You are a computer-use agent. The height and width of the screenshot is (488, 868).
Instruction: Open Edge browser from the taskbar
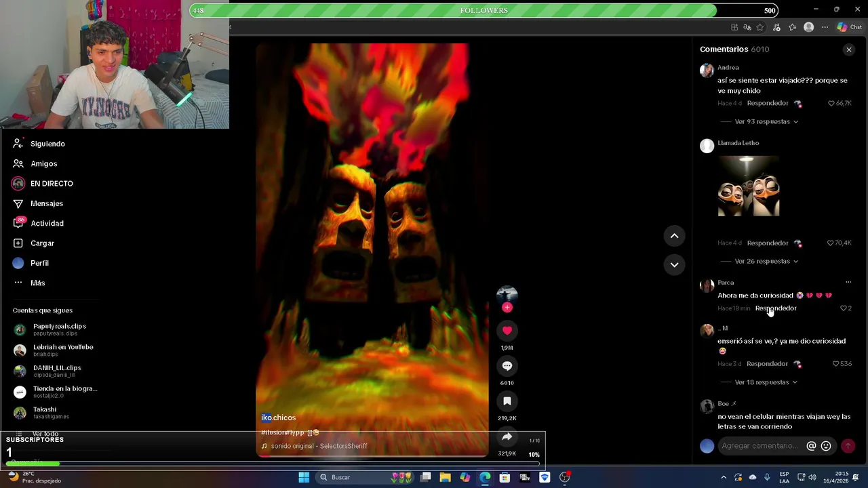click(485, 477)
